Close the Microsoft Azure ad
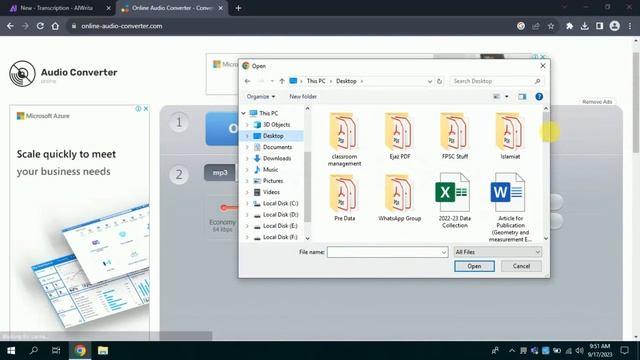 coord(146,109)
